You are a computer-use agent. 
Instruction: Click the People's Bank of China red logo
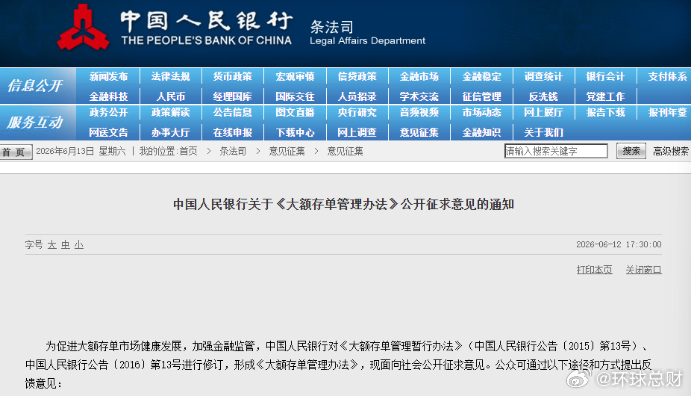click(83, 27)
